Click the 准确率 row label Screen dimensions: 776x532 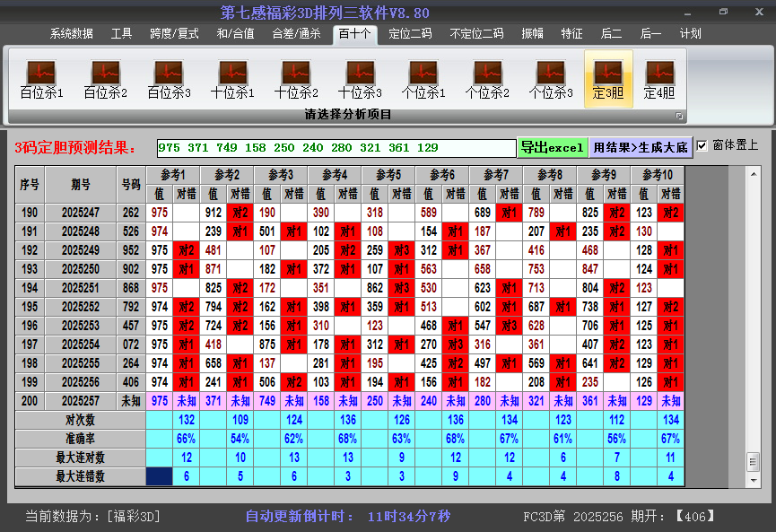pos(80,439)
